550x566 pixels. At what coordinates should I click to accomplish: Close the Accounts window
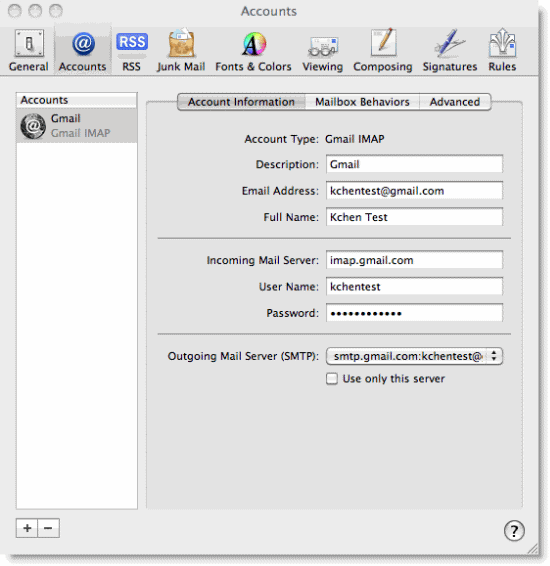15,11
